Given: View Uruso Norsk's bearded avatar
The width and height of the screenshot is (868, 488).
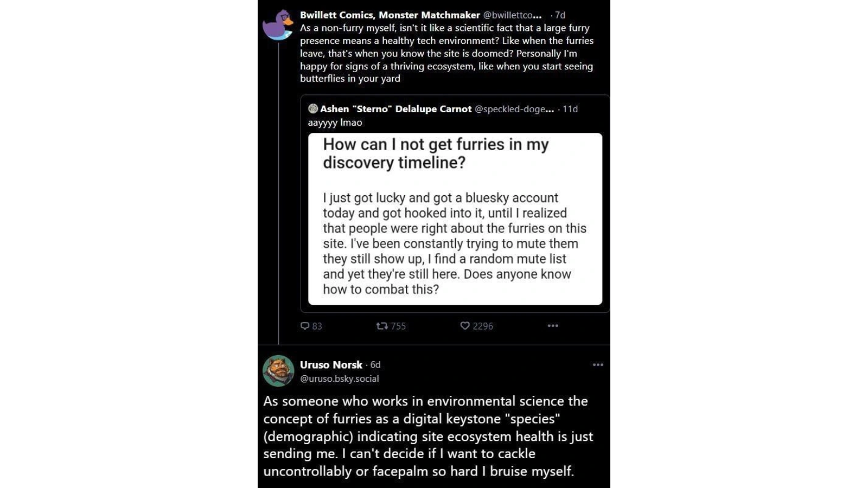Looking at the screenshot, I should (x=278, y=371).
